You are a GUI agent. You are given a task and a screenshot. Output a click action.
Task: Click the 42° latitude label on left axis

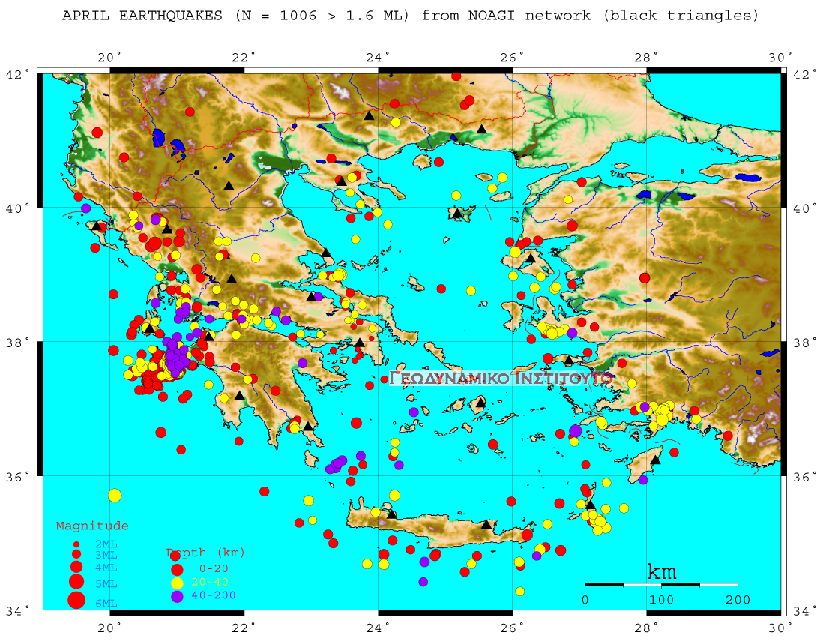[x=18, y=74]
